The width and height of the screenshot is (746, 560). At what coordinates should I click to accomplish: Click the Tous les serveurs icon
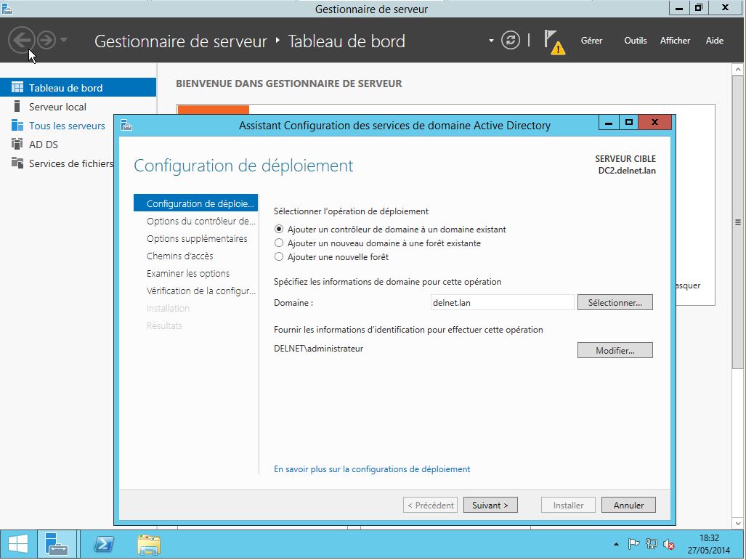pos(17,125)
